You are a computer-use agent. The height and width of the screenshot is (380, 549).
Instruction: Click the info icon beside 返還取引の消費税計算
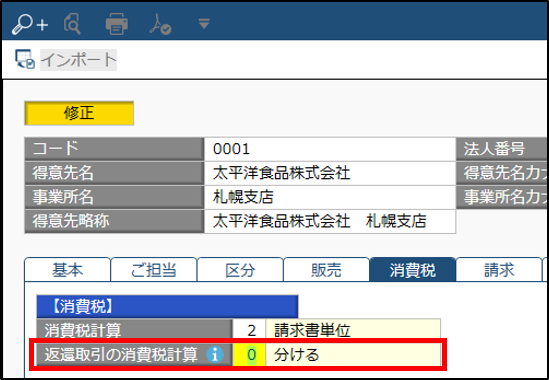tap(215, 355)
